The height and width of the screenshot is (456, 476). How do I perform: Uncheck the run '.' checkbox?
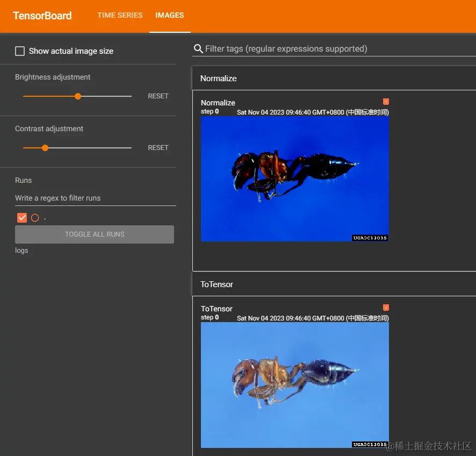tap(22, 218)
